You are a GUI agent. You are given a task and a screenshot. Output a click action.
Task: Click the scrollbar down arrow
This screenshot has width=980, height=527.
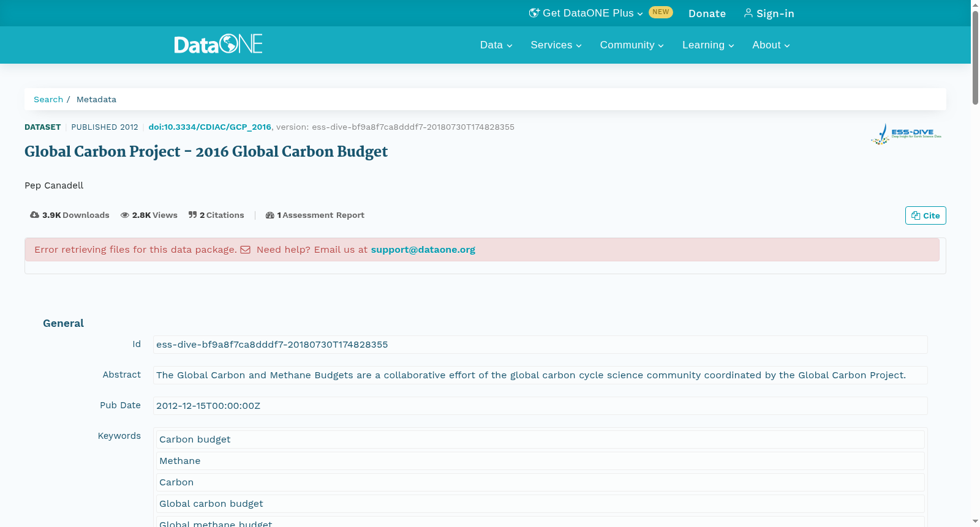(975, 521)
